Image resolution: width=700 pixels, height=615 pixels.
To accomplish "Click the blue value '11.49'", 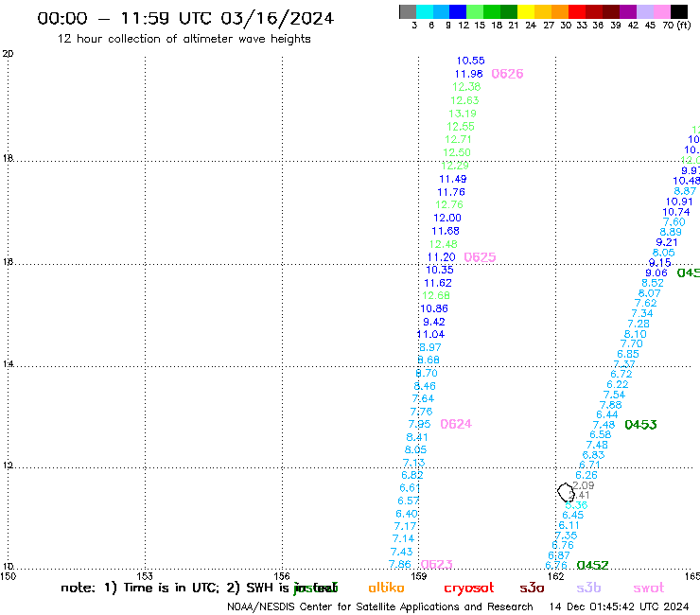I will (x=453, y=179).
